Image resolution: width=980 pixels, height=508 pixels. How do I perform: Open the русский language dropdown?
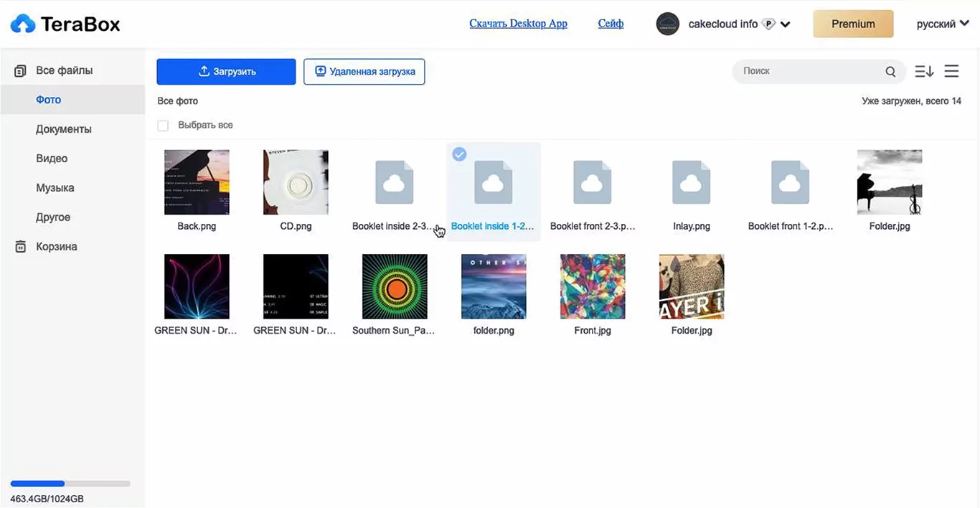click(x=942, y=24)
